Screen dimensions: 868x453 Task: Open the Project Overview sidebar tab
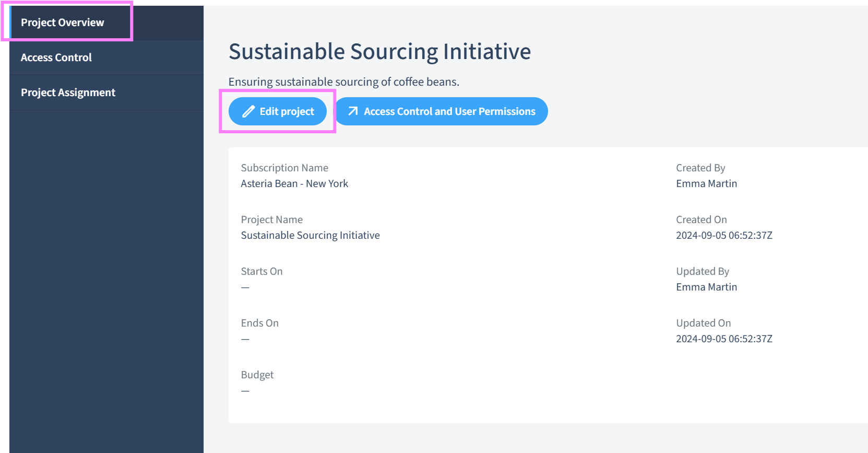(106, 22)
